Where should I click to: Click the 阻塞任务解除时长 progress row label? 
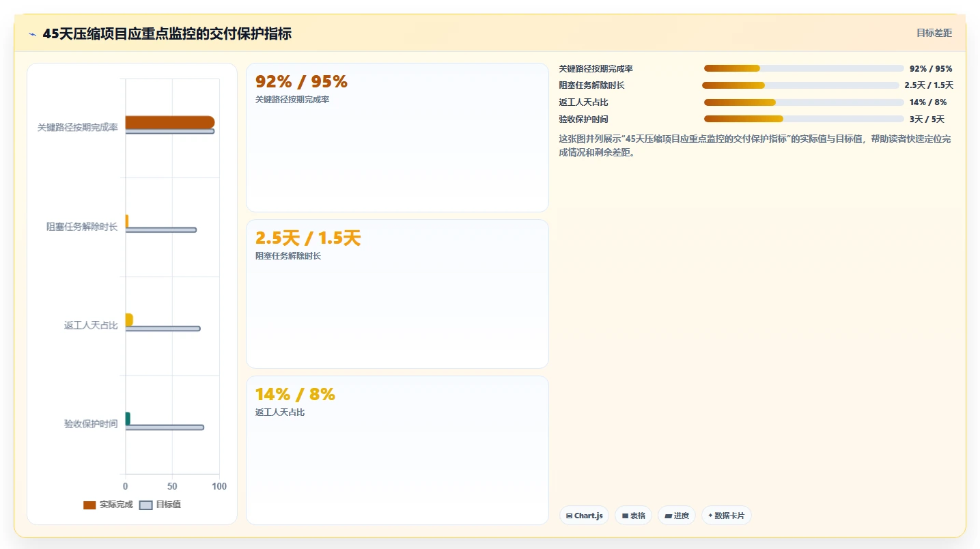pos(591,85)
